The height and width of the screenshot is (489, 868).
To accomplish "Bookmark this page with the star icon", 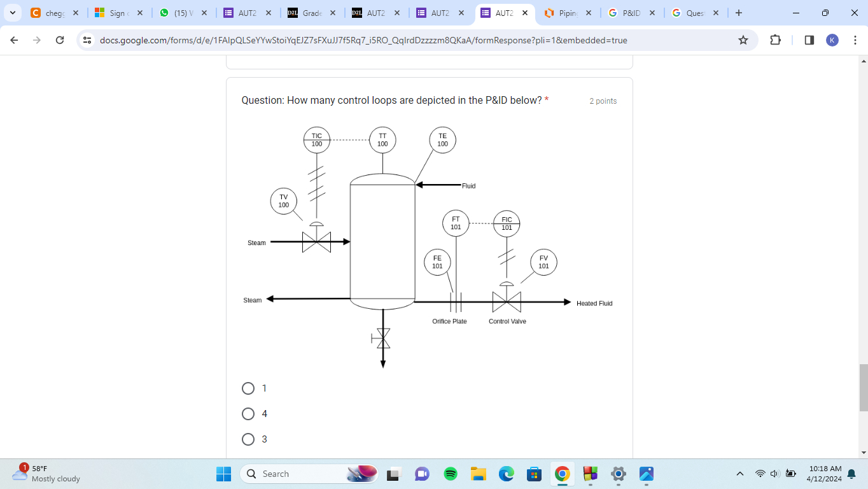I will click(743, 39).
